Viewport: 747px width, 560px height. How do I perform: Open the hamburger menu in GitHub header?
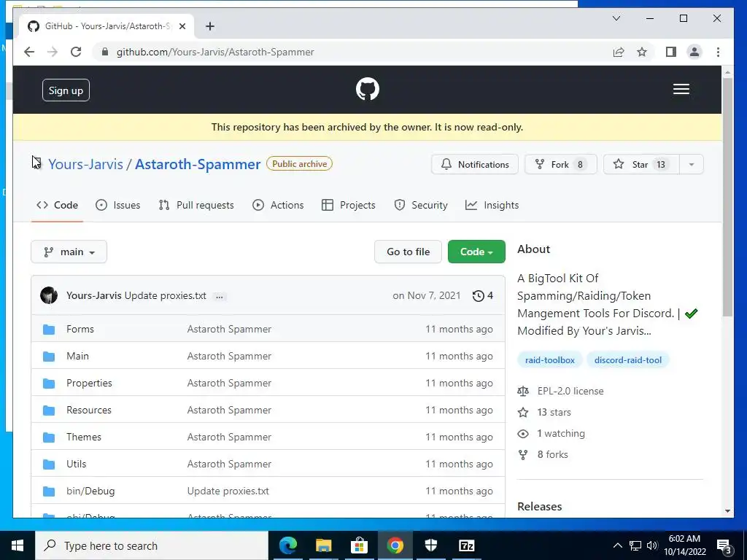click(681, 89)
